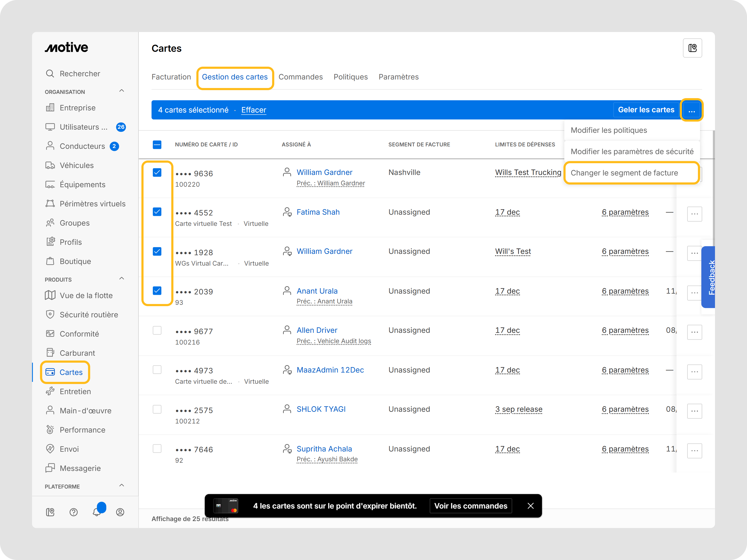The image size is (747, 560).
Task: Open row actions for card 4552
Action: [694, 214]
